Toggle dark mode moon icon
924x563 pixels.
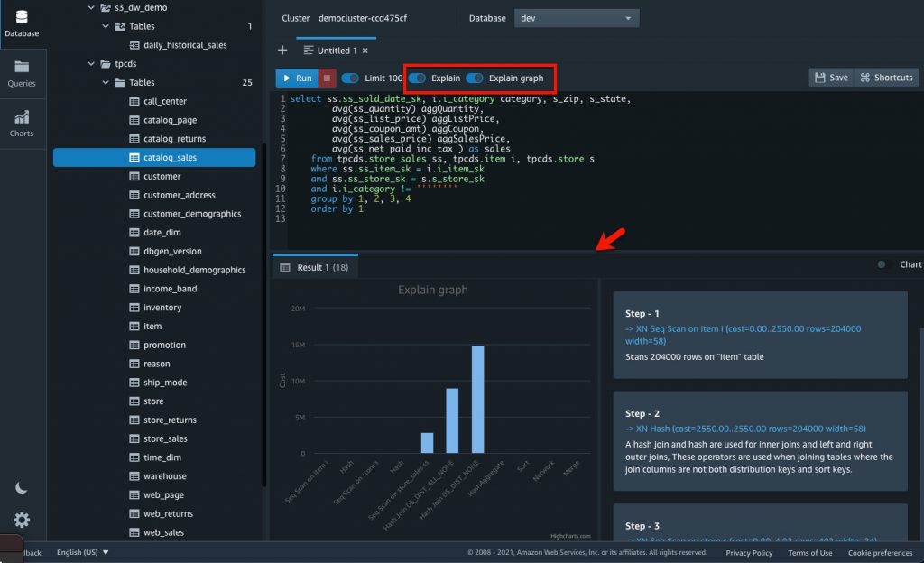pyautogui.click(x=22, y=487)
